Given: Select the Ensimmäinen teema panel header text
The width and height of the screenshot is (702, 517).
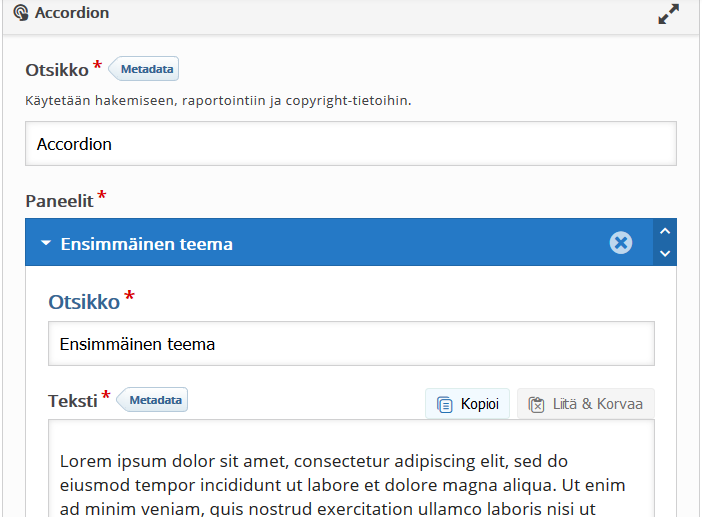Looking at the screenshot, I should tap(146, 244).
